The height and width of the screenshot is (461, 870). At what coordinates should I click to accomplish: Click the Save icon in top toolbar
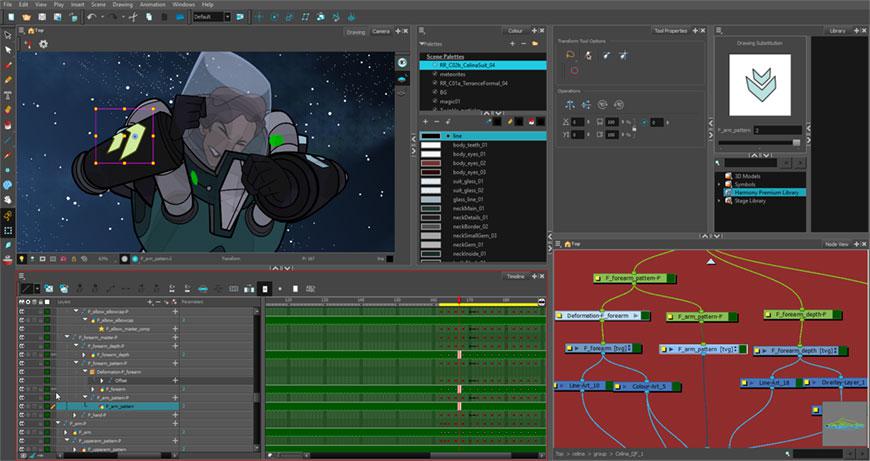42,17
